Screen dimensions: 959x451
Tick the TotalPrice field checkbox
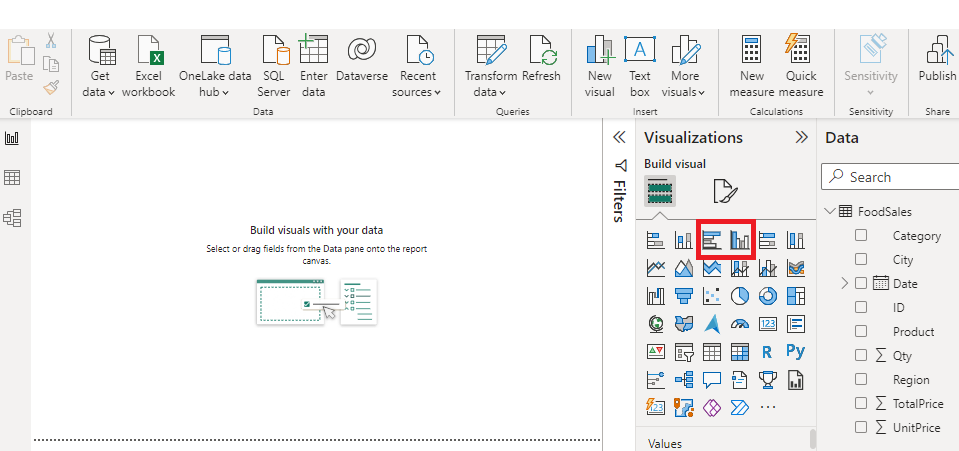click(860, 404)
